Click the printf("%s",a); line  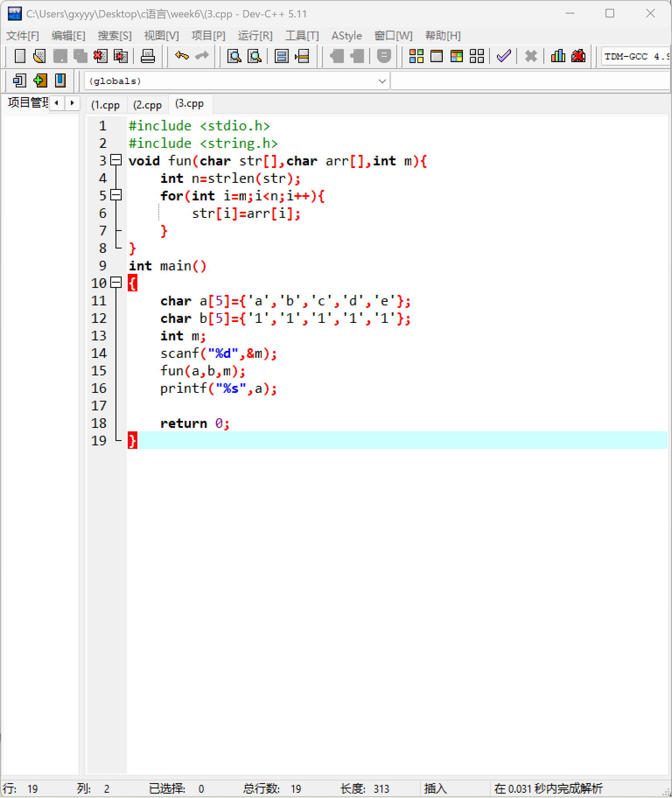[219, 388]
